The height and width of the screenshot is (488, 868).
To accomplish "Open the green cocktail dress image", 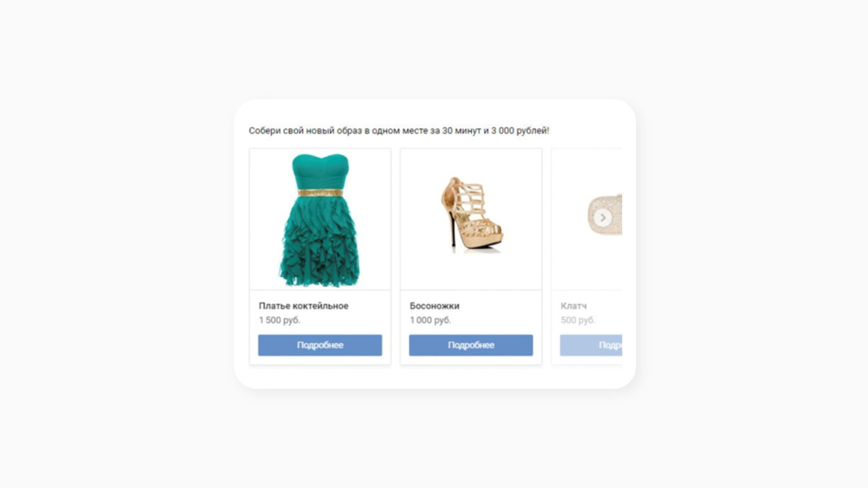I will coord(320,219).
